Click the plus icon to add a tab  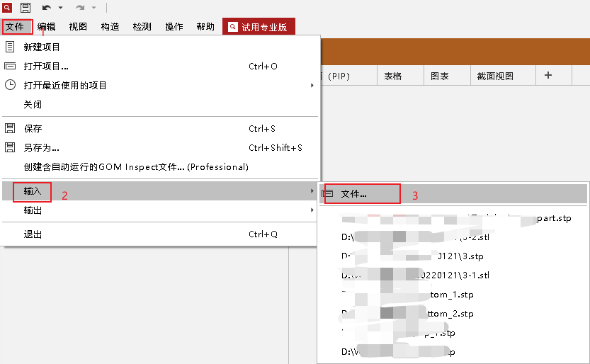pos(548,76)
